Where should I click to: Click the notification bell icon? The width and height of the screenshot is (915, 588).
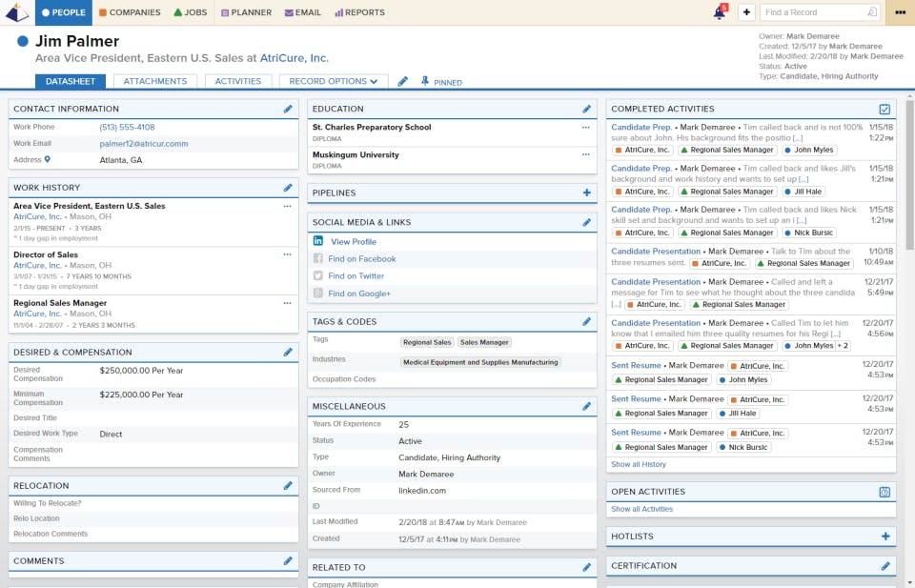721,12
